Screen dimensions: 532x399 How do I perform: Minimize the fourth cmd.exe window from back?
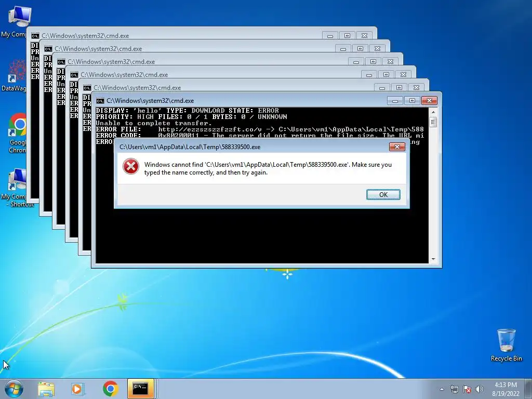pyautogui.click(x=369, y=74)
